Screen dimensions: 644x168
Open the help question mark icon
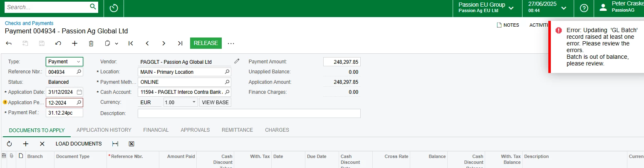[584, 8]
